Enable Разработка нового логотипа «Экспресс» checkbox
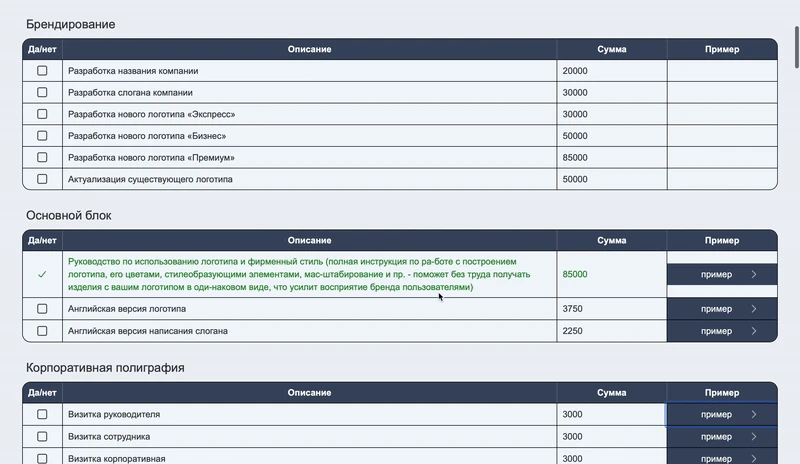 click(42, 114)
